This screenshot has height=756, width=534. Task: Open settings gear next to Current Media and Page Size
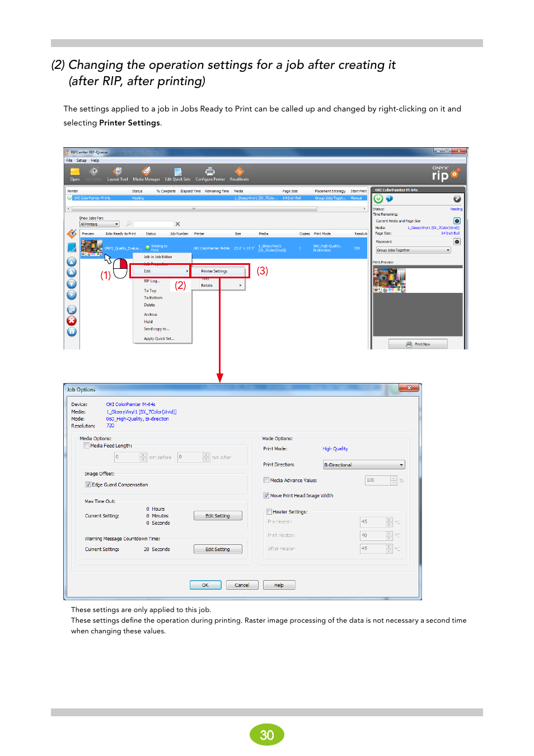(x=457, y=221)
